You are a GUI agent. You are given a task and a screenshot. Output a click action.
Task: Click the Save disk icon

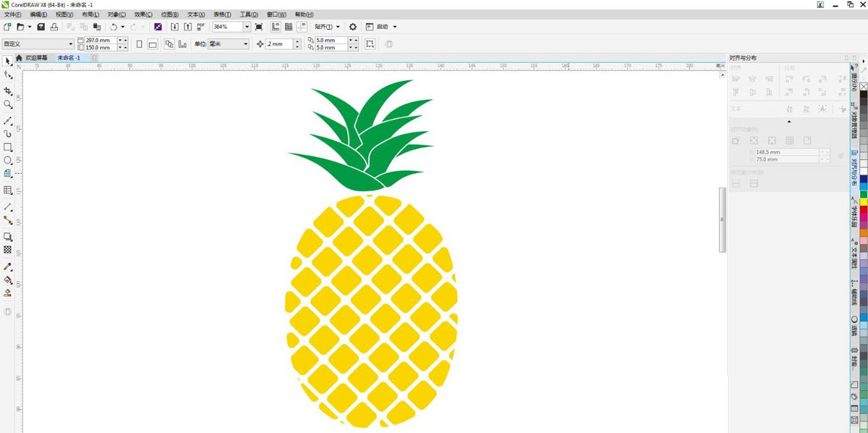(41, 27)
